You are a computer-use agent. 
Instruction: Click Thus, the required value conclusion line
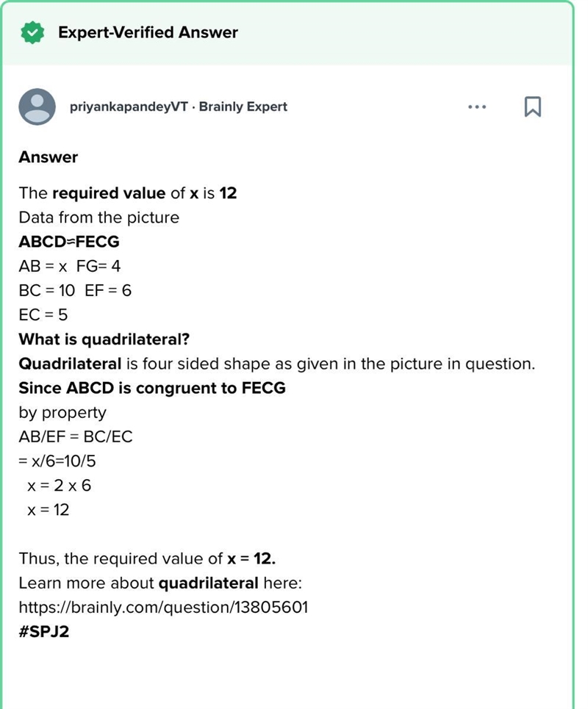[x=147, y=558]
